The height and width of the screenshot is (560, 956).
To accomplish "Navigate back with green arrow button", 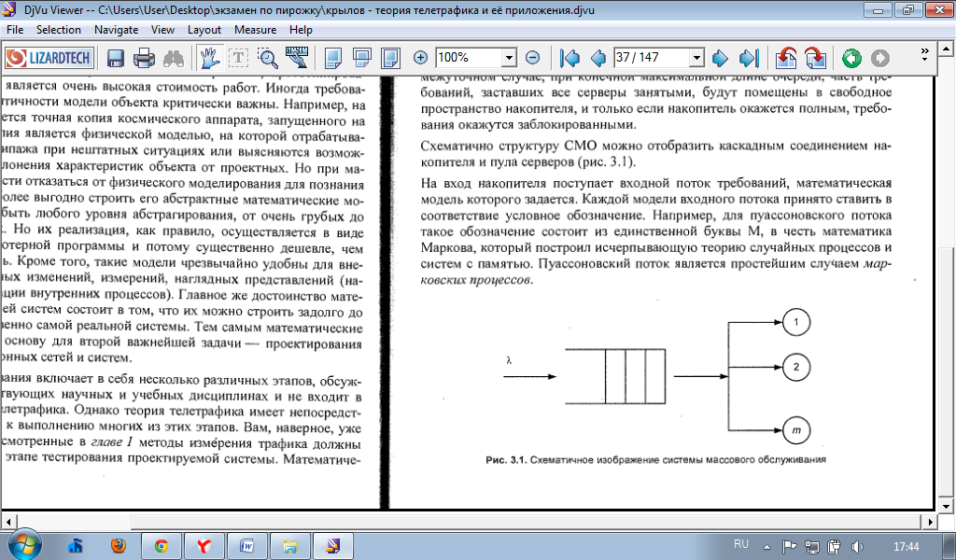I will coord(851,59).
